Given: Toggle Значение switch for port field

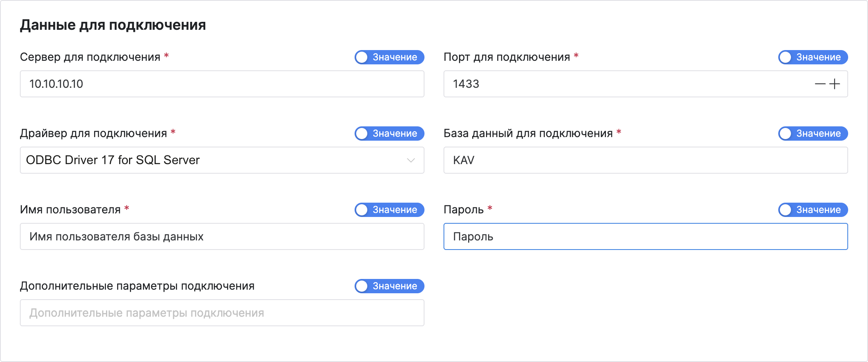Looking at the screenshot, I should pos(812,57).
